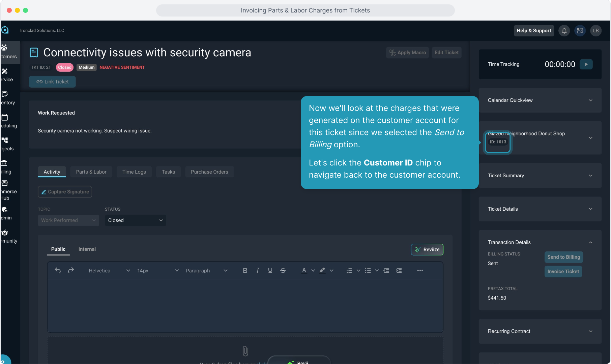Open the Status dropdown showing Closed
Screen dimensions: 611x364
click(x=135, y=220)
